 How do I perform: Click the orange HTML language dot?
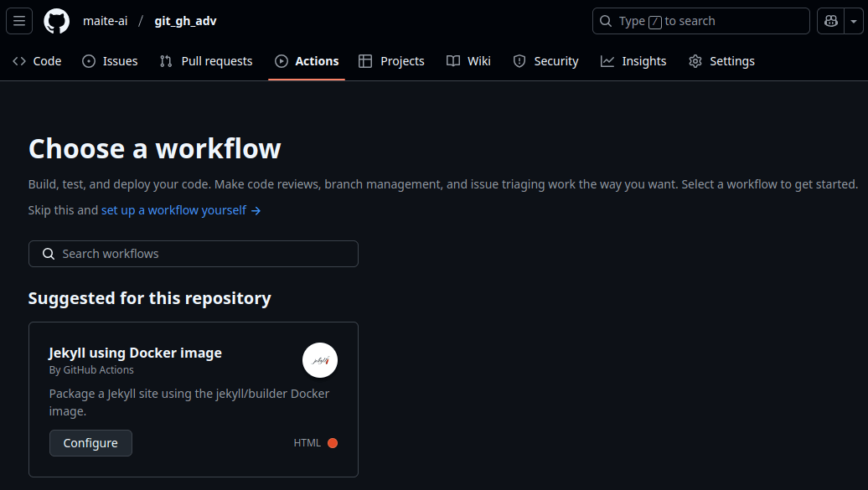point(333,443)
